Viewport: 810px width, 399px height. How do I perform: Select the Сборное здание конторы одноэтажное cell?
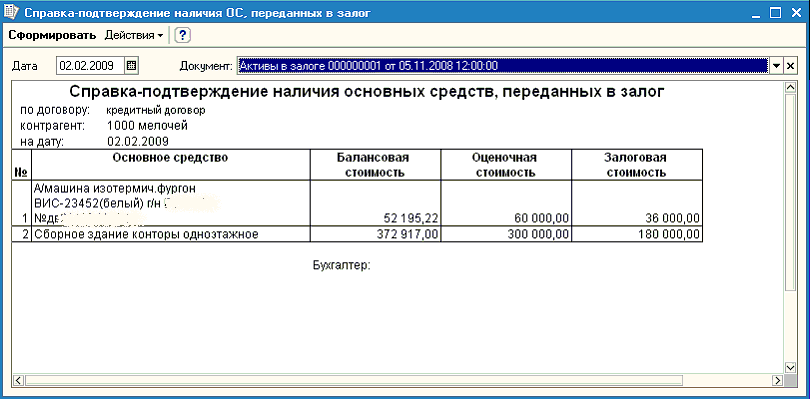[x=171, y=234]
